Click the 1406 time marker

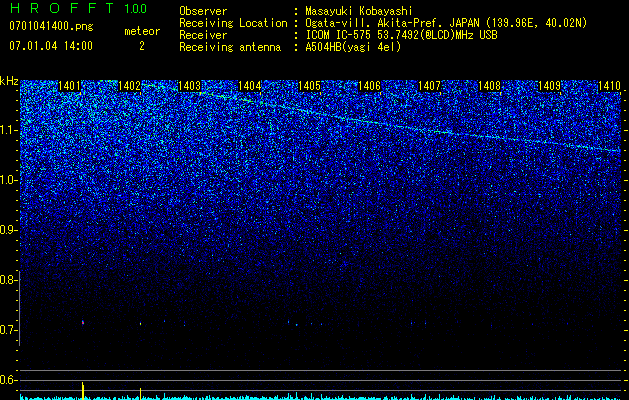click(369, 86)
